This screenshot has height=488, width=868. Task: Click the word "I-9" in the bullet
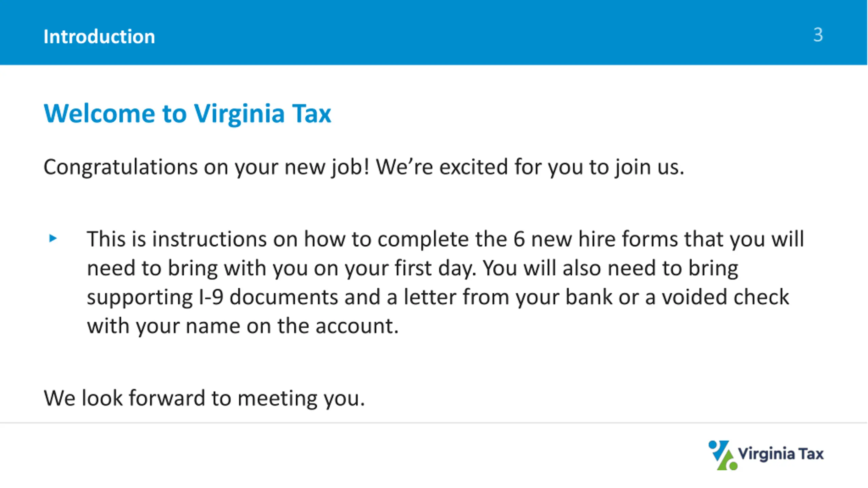[x=211, y=297]
